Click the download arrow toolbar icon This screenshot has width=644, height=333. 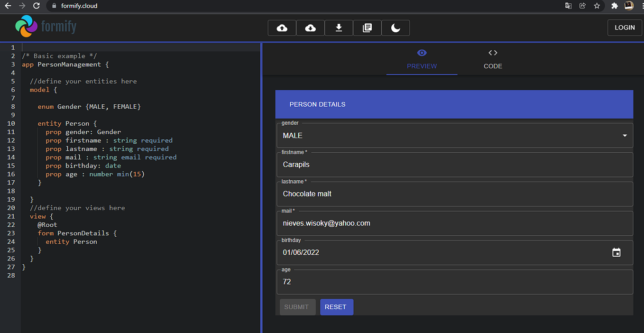pyautogui.click(x=339, y=28)
